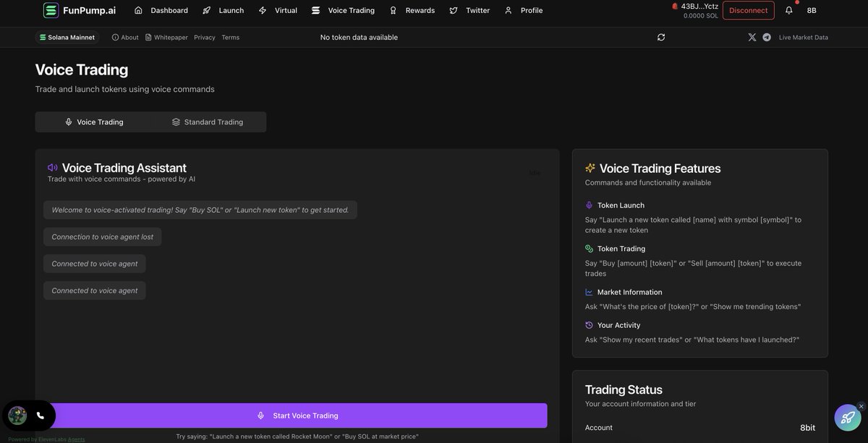The image size is (868, 443).
Task: Open the X social media icon
Action: [x=752, y=37]
